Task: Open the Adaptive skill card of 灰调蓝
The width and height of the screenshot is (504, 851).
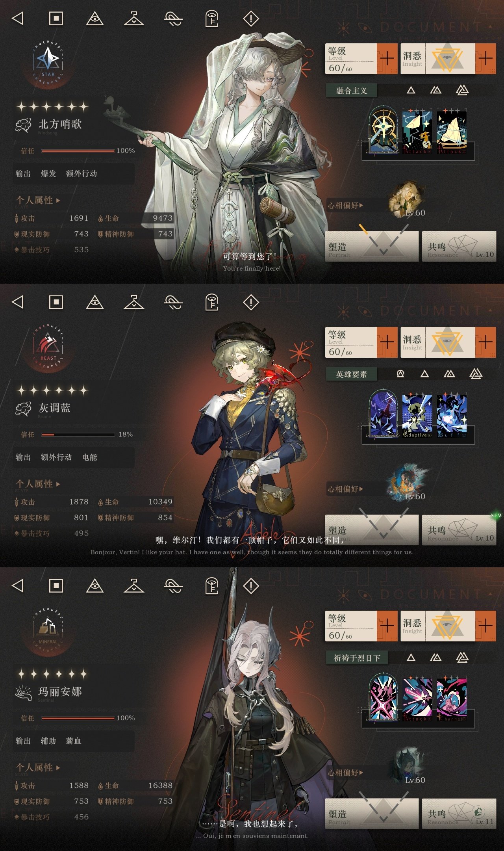Action: pyautogui.click(x=417, y=415)
